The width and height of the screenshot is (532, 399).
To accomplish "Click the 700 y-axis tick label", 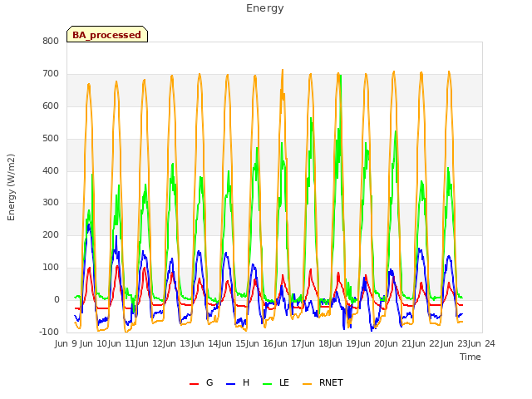I will (51, 73).
